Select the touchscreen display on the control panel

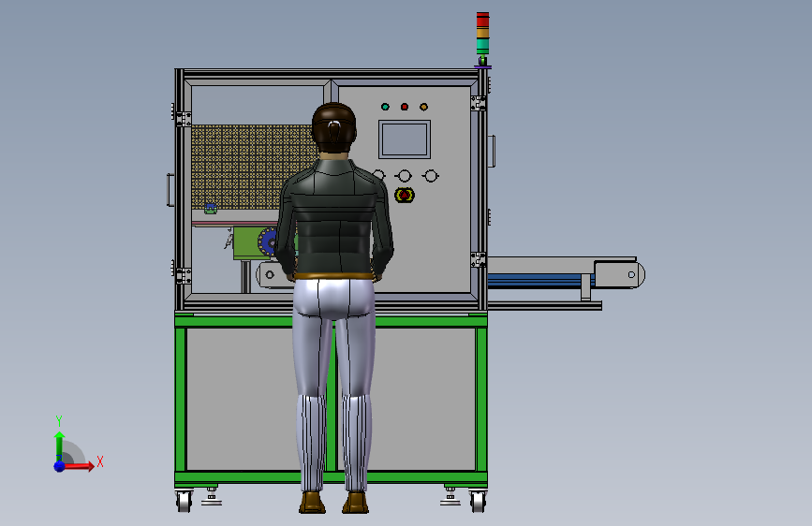click(405, 139)
